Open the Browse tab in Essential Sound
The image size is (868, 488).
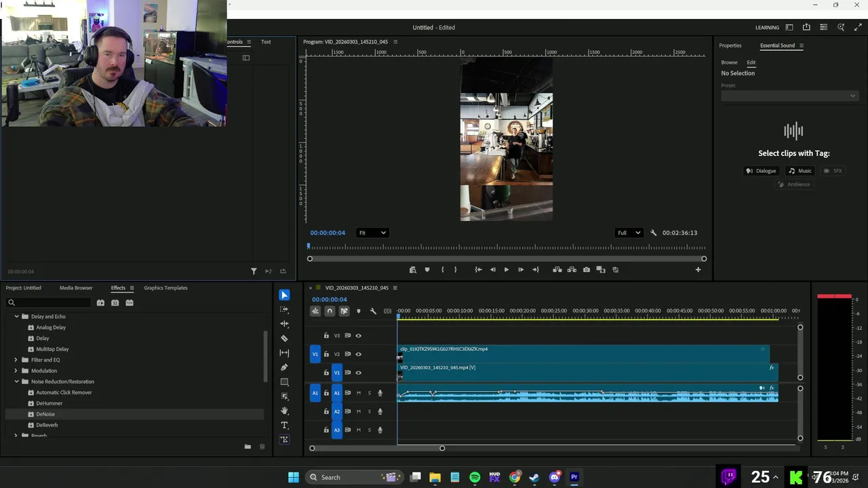tap(729, 62)
